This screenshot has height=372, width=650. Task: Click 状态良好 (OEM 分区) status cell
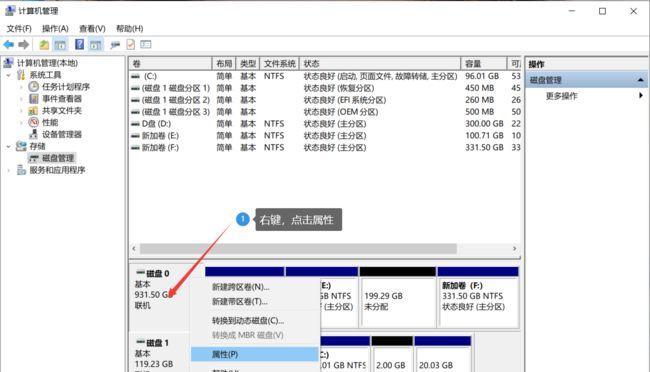point(341,112)
